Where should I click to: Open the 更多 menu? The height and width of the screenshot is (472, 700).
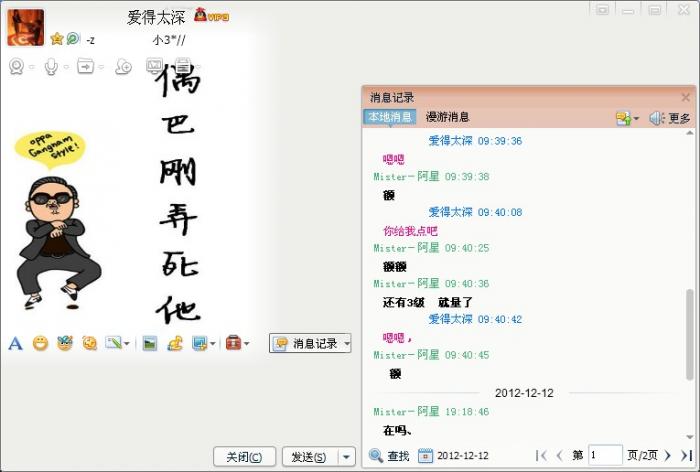point(679,118)
